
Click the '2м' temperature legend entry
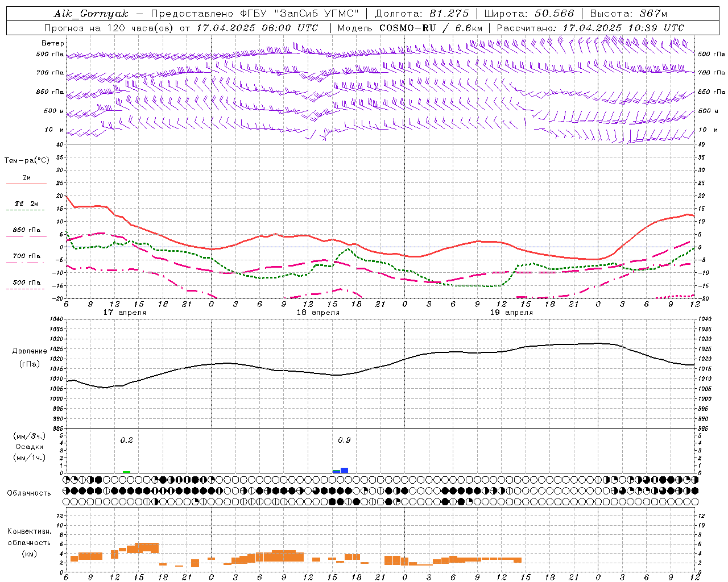(x=27, y=177)
